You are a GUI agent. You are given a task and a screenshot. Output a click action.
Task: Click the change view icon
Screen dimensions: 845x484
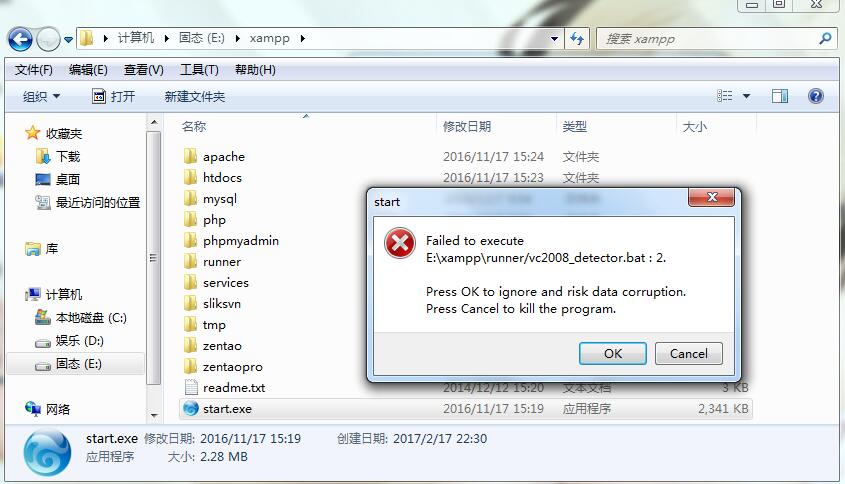click(x=724, y=96)
